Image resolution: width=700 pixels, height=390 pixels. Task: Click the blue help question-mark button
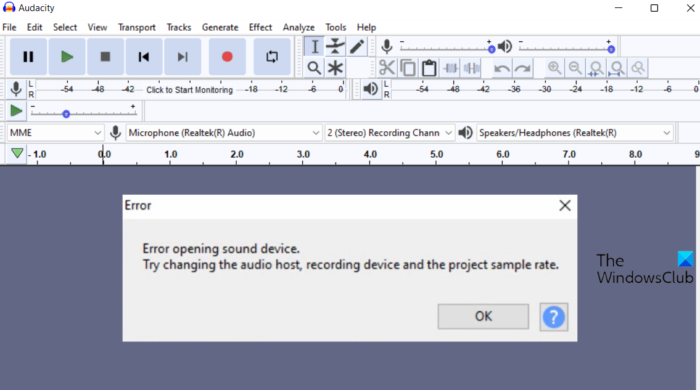point(554,317)
